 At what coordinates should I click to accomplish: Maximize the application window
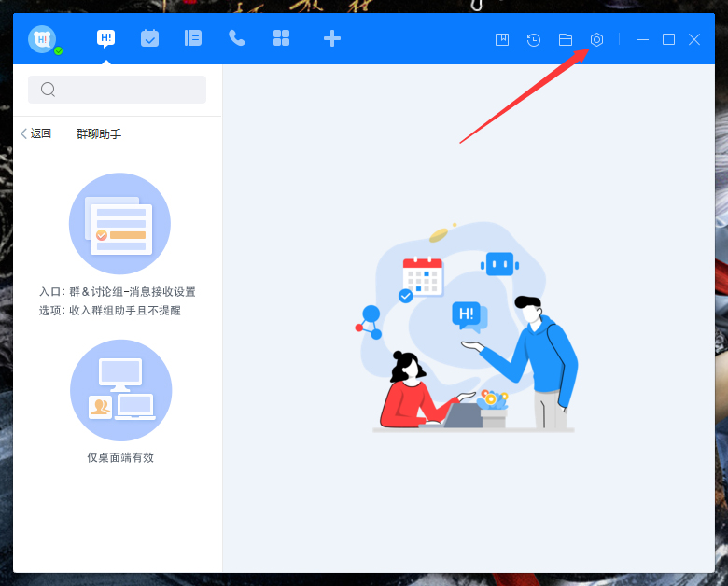(x=668, y=39)
